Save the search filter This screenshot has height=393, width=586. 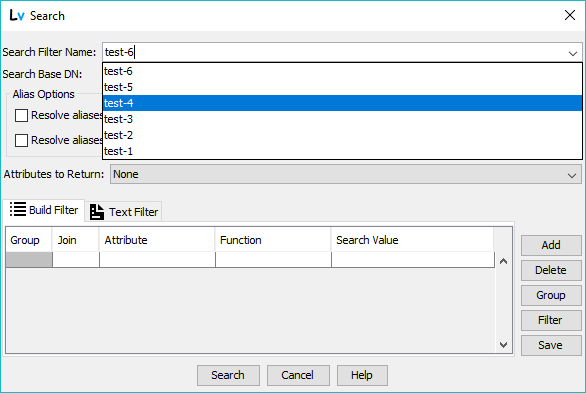pos(551,345)
